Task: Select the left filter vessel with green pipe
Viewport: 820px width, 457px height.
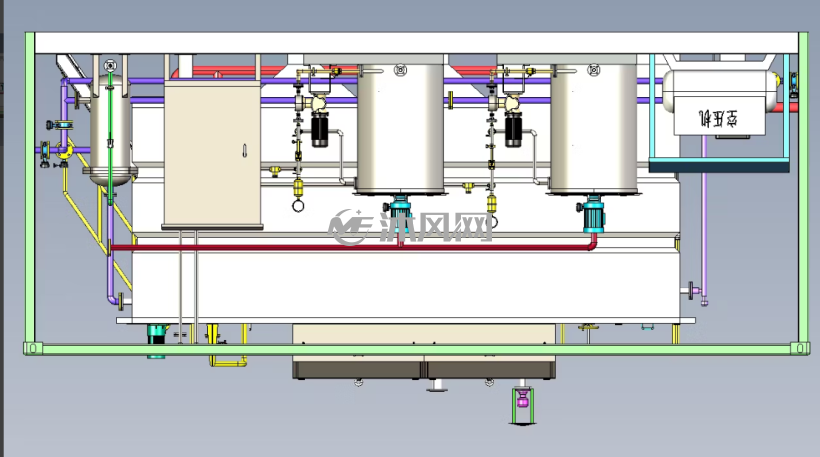Action: click(x=110, y=131)
